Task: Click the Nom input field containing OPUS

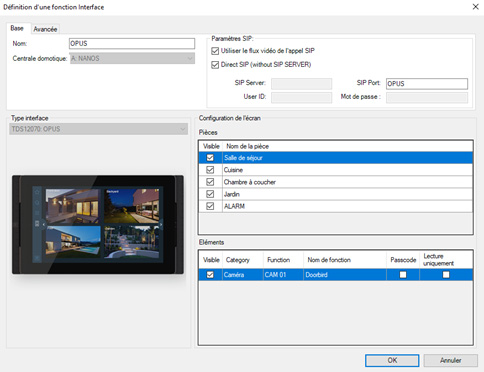Action: pyautogui.click(x=132, y=44)
